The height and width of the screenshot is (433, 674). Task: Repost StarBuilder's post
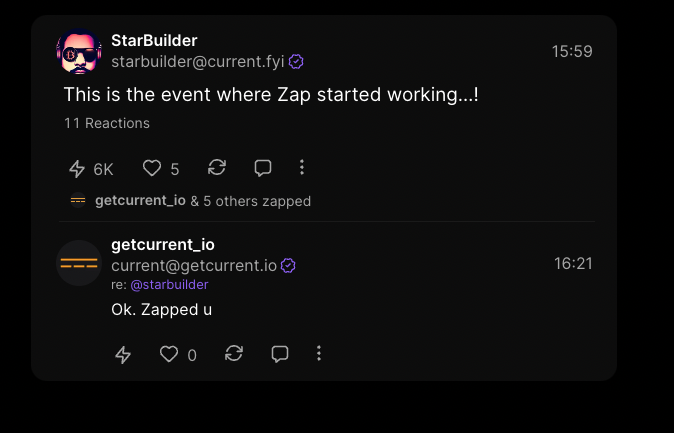[x=216, y=168]
